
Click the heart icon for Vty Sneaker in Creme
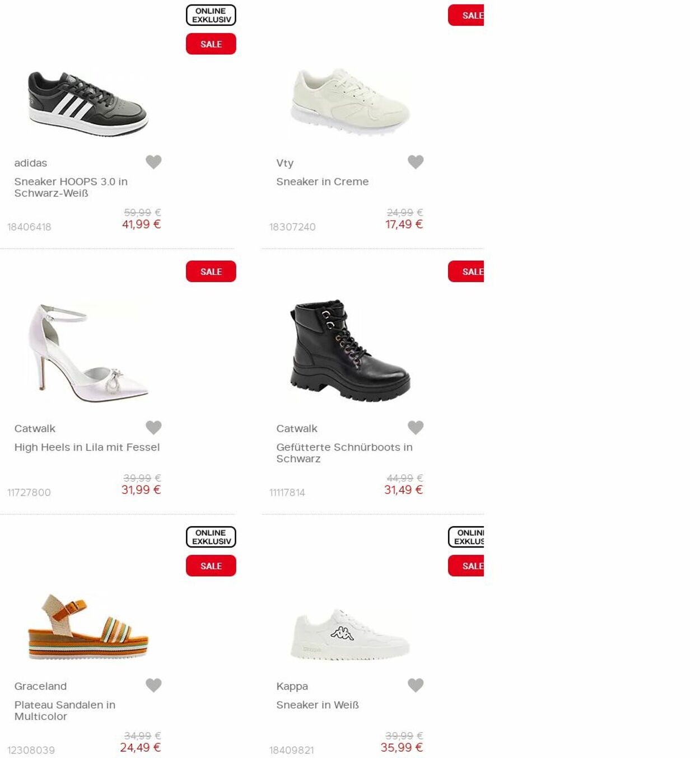click(415, 162)
